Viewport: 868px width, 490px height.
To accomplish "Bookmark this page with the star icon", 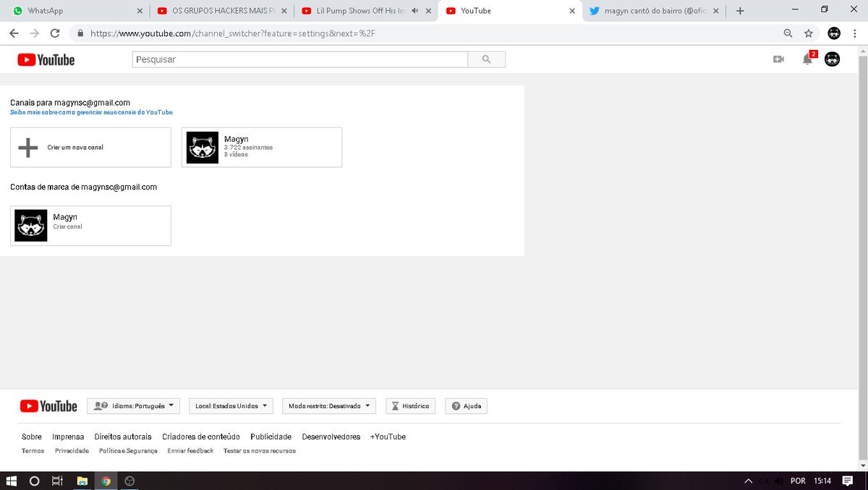I will [809, 33].
